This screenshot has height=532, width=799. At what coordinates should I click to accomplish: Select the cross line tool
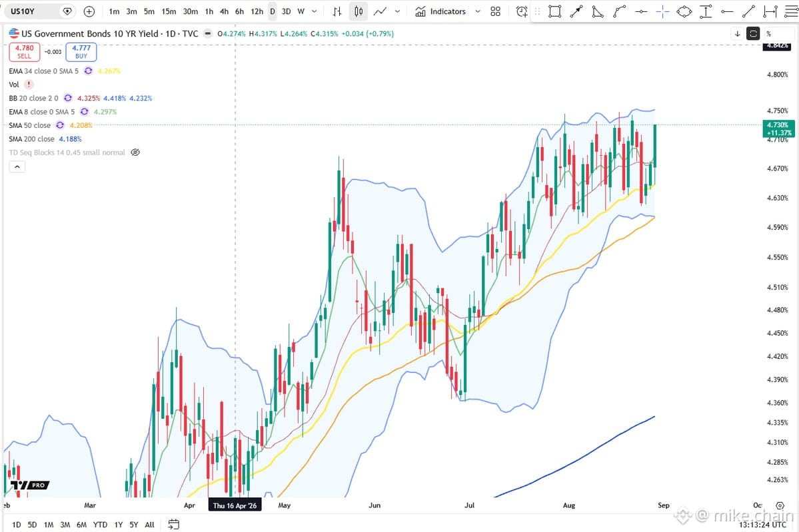click(x=662, y=11)
